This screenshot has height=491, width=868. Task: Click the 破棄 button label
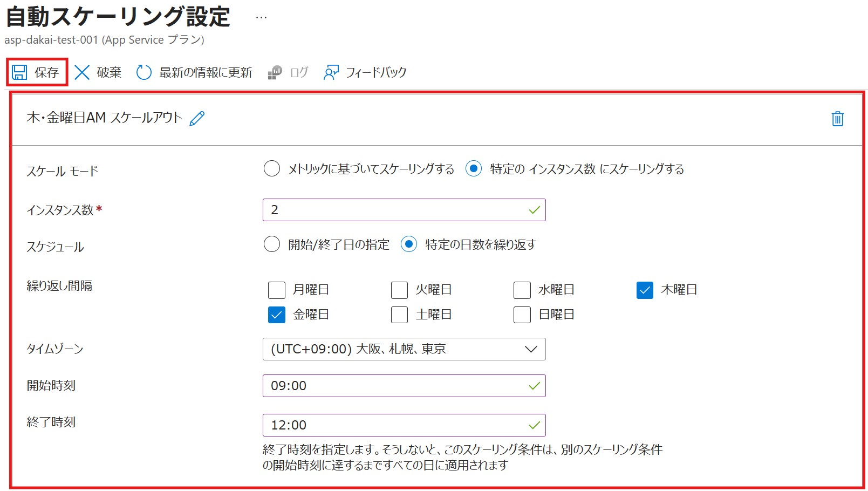(x=109, y=72)
